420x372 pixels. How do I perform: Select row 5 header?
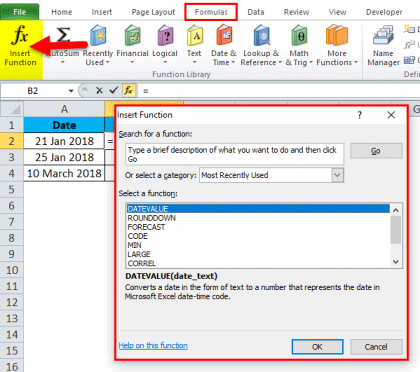pyautogui.click(x=12, y=190)
